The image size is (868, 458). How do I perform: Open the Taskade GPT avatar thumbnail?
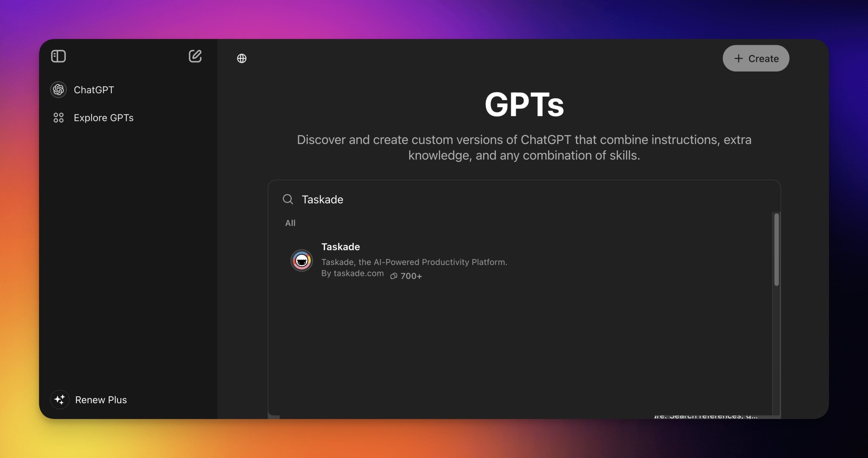[302, 260]
